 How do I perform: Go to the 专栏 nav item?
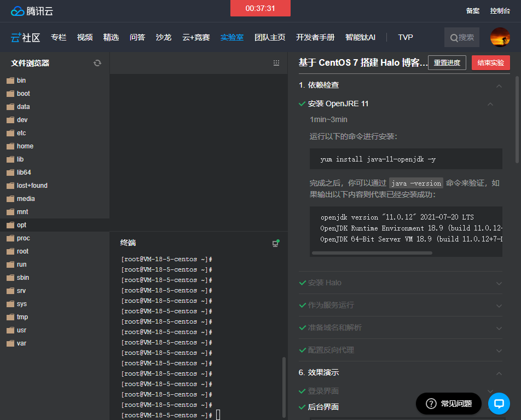(59, 37)
